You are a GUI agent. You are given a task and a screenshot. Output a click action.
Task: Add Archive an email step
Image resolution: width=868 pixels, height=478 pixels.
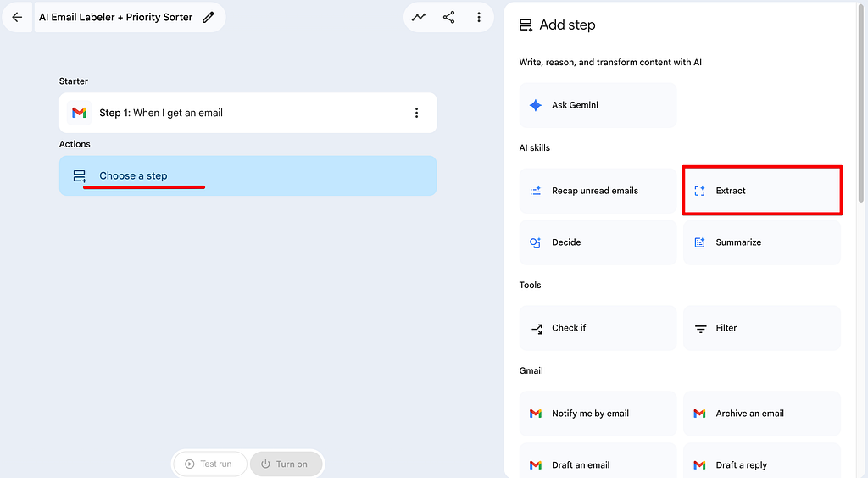(762, 414)
